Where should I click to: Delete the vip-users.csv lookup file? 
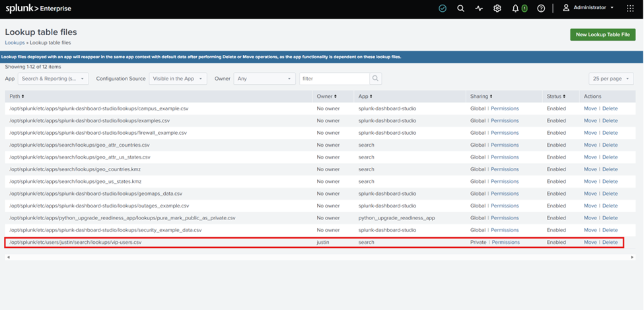[x=610, y=242]
